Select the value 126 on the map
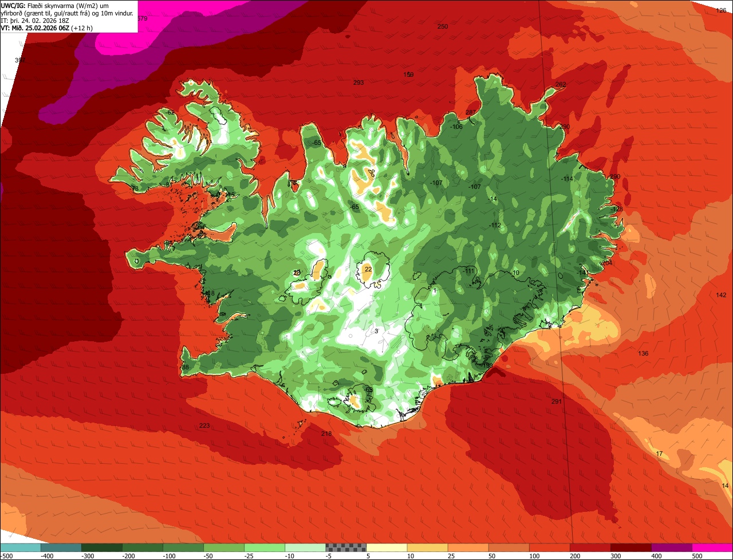Viewport: 733px width, 560px height. pyautogui.click(x=722, y=10)
